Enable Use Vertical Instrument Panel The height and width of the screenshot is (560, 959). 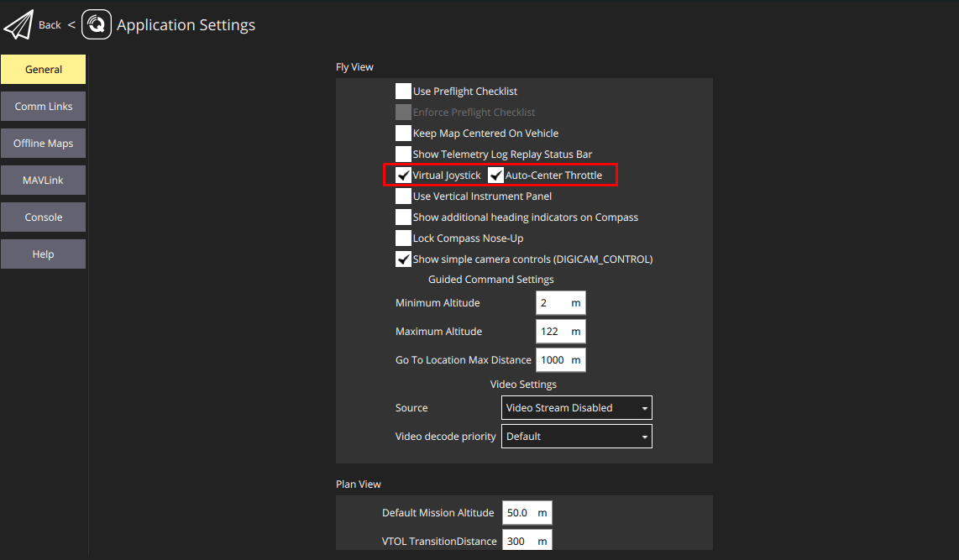(x=403, y=196)
